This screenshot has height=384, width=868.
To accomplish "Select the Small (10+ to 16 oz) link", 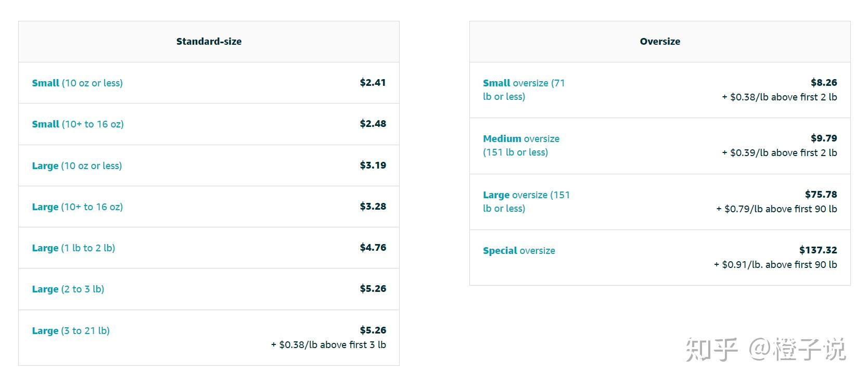I will 78,124.
